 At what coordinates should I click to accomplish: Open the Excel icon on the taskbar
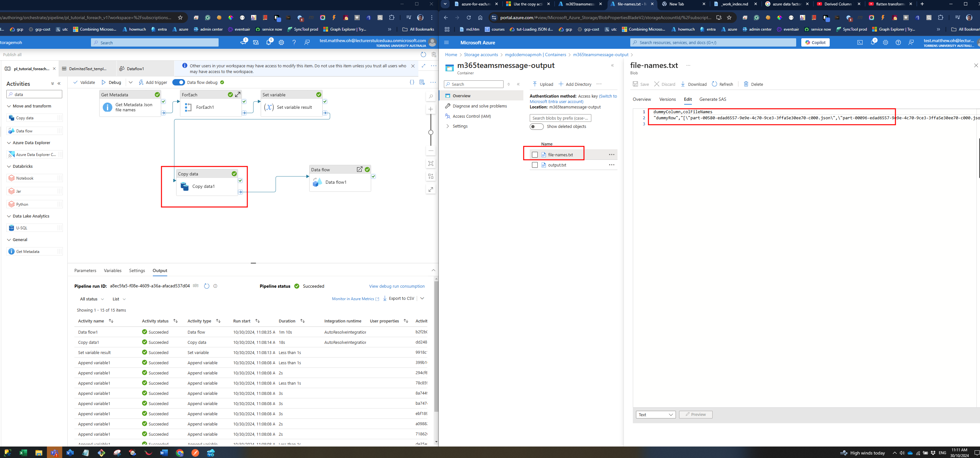point(23,453)
